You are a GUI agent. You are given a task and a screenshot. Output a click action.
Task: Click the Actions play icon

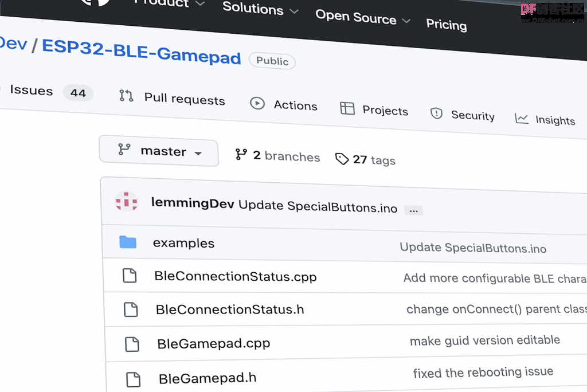257,103
